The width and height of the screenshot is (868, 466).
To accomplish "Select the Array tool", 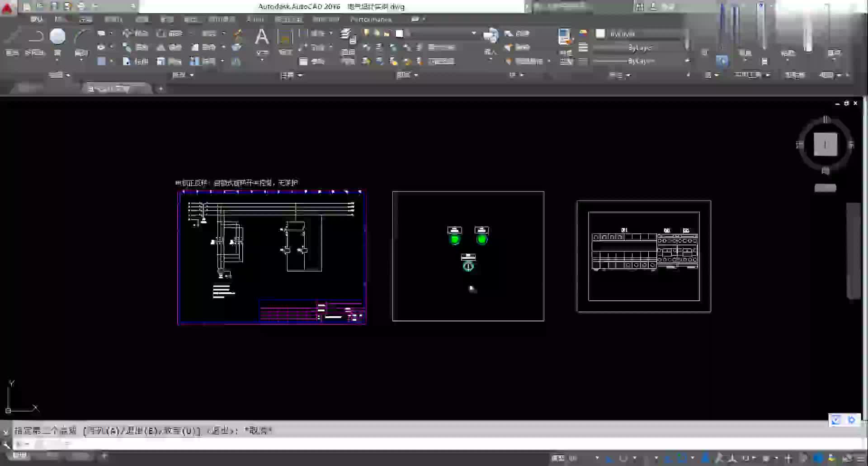I will (x=203, y=62).
